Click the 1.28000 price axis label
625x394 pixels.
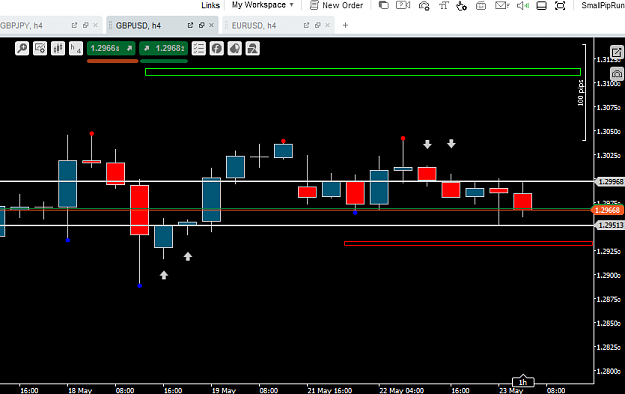[x=608, y=371]
